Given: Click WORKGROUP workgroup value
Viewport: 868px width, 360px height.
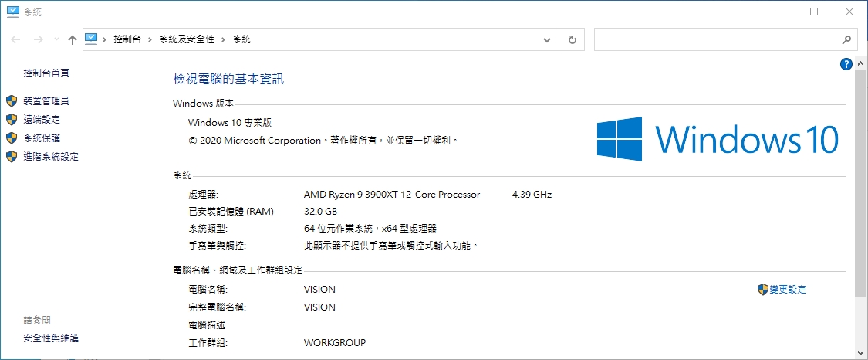Looking at the screenshot, I should 335,343.
